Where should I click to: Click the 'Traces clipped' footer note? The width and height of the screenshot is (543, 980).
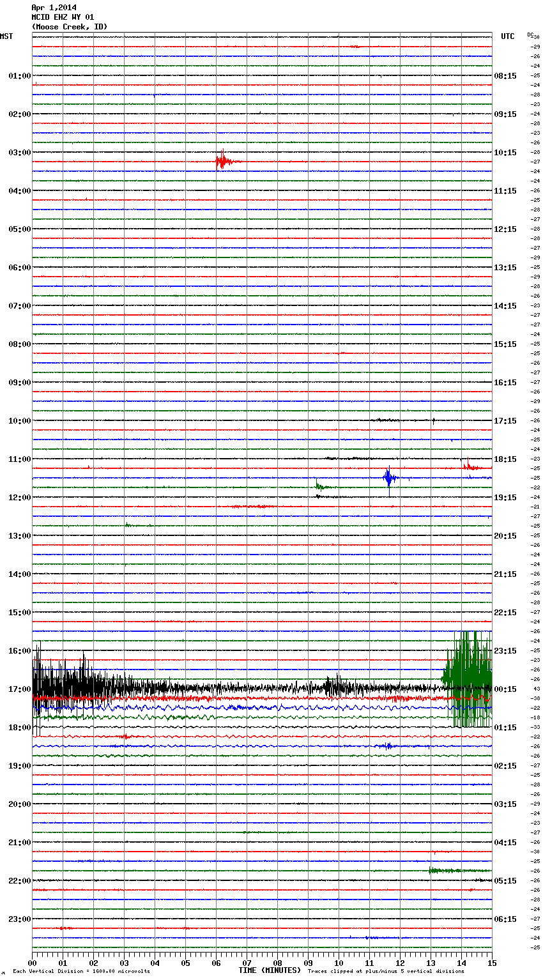[x=386, y=972]
